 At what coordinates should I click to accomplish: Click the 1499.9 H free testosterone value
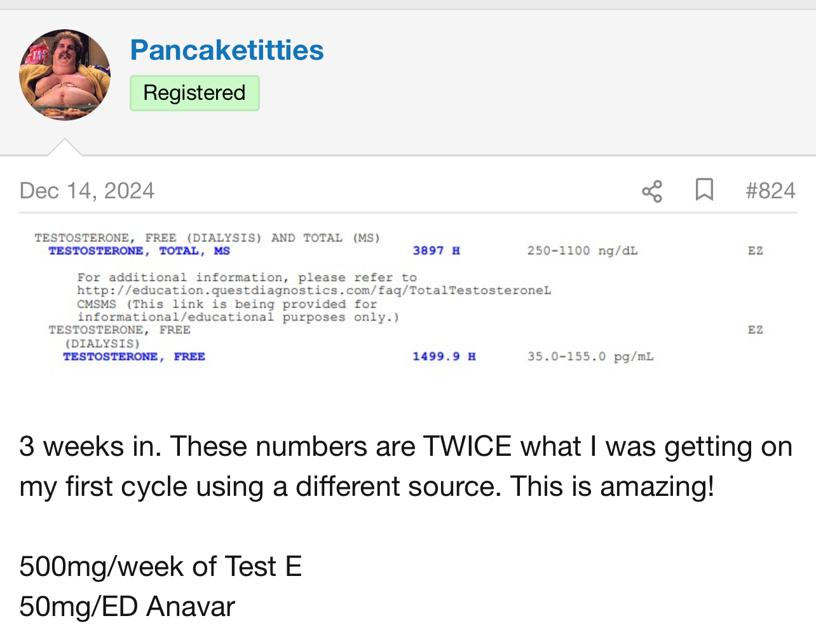444,357
